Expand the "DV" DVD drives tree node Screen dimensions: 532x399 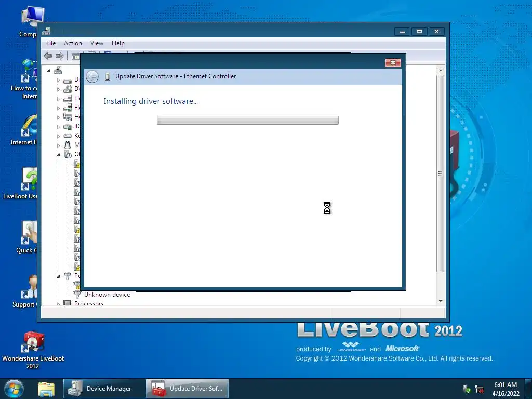[x=58, y=89]
